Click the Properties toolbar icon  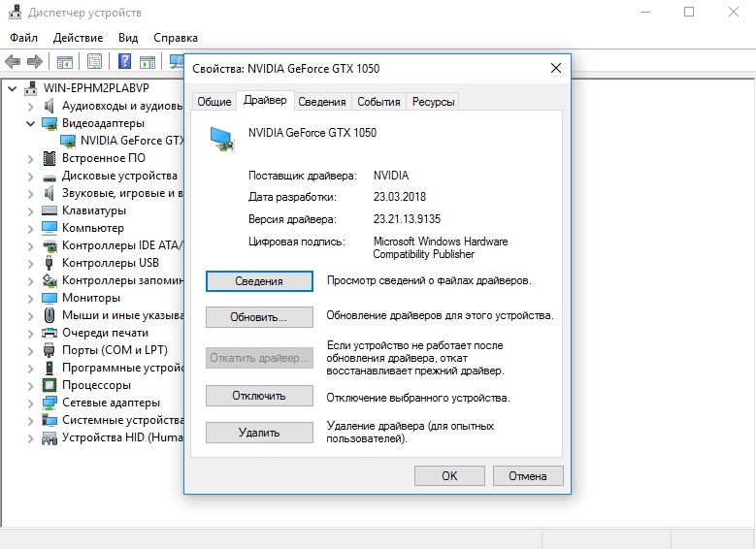click(94, 61)
